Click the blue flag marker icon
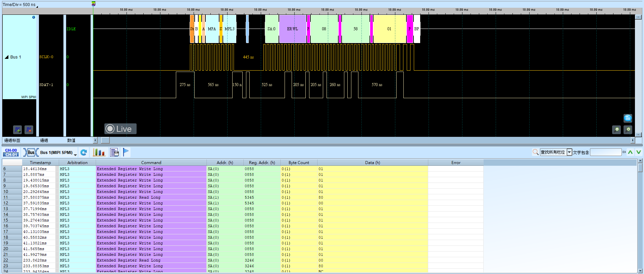Image resolution: width=644 pixels, height=274 pixels. (x=126, y=153)
